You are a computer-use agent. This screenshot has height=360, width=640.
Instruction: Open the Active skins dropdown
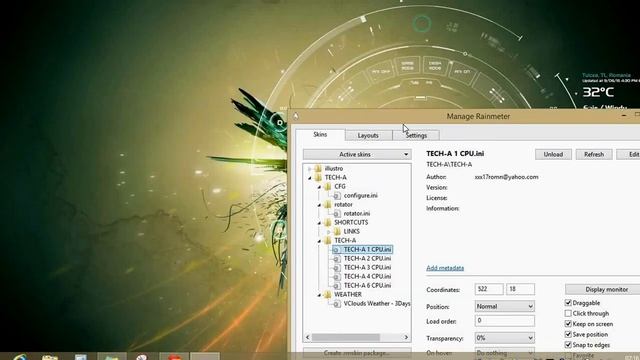click(357, 154)
